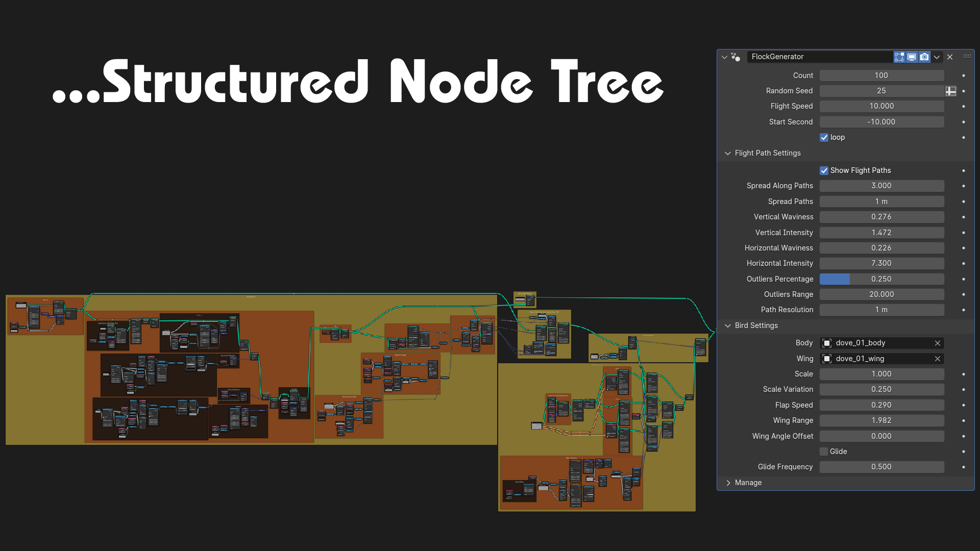
Task: Click the object icon inside the Body field
Action: (x=827, y=343)
